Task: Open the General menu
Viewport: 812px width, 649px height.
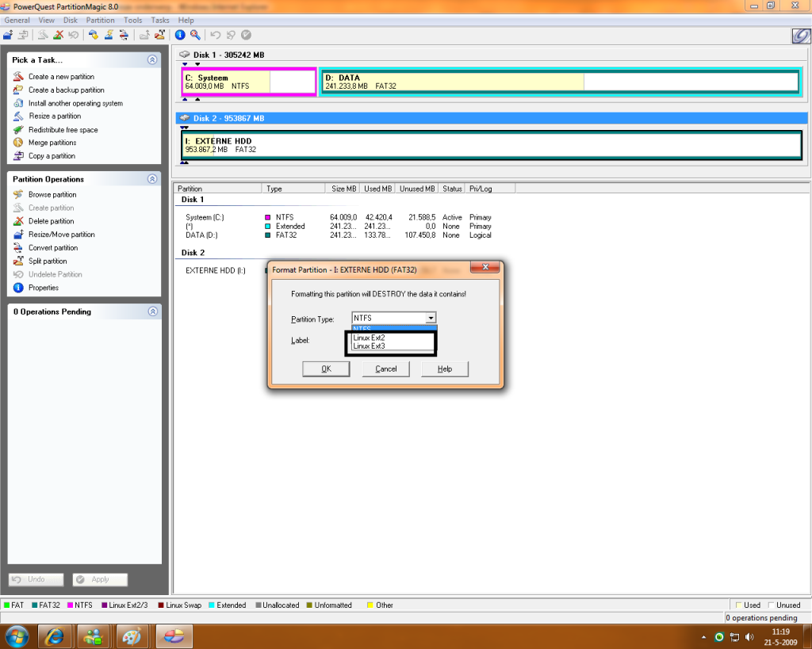Action: 17,20
